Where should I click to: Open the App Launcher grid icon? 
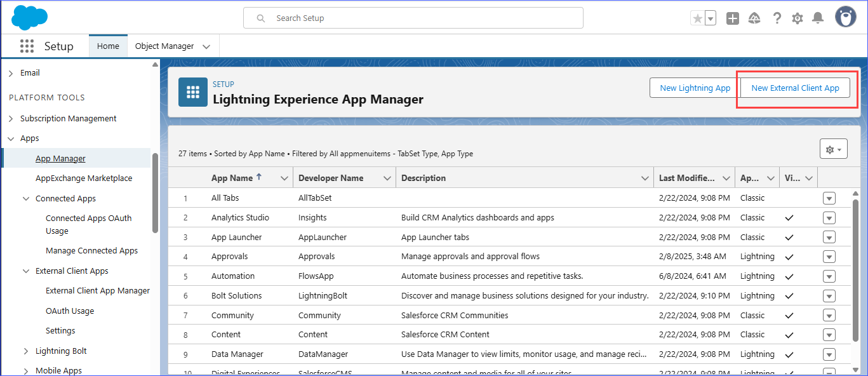(x=27, y=46)
